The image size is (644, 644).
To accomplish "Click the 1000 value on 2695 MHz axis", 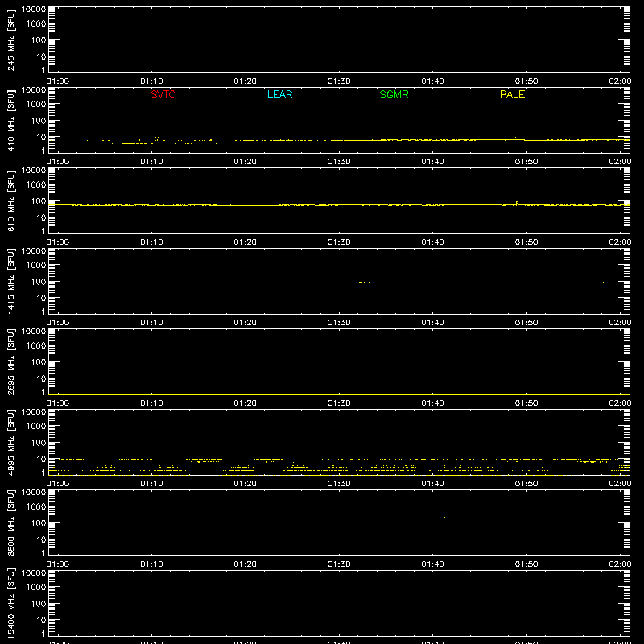I will 36,346.
